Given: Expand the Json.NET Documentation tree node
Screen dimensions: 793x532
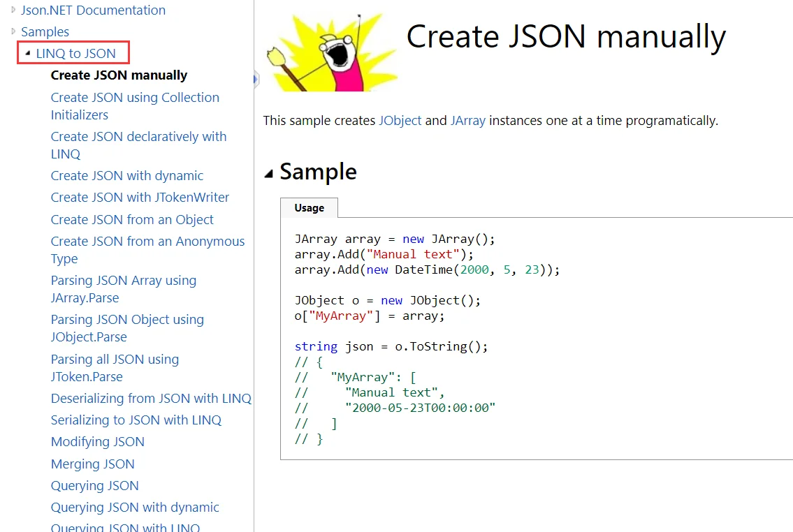Looking at the screenshot, I should pyautogui.click(x=13, y=10).
